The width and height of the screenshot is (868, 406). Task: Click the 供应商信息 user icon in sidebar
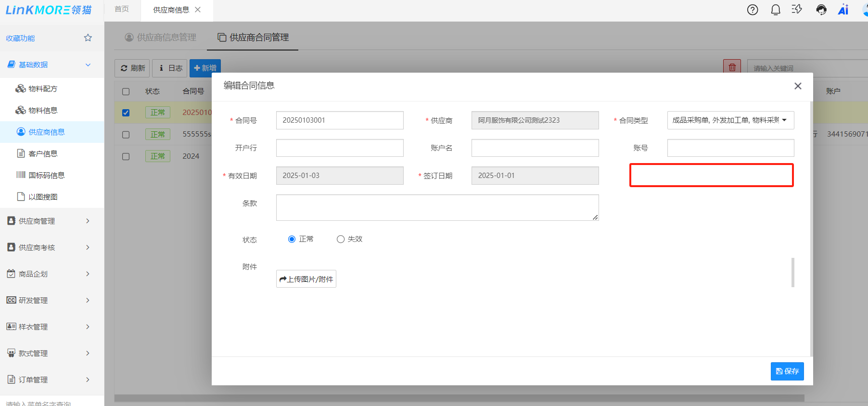coord(21,132)
